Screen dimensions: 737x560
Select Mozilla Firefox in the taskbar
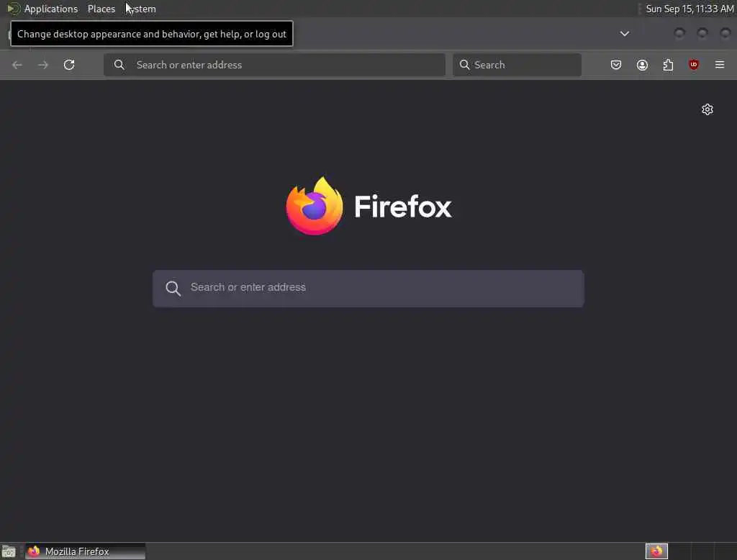(x=85, y=551)
